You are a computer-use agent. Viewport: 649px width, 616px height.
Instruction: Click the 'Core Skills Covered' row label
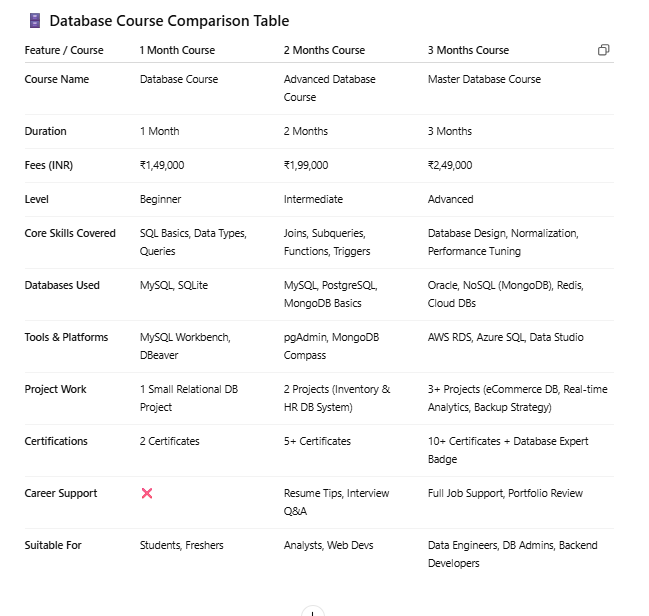pos(70,233)
